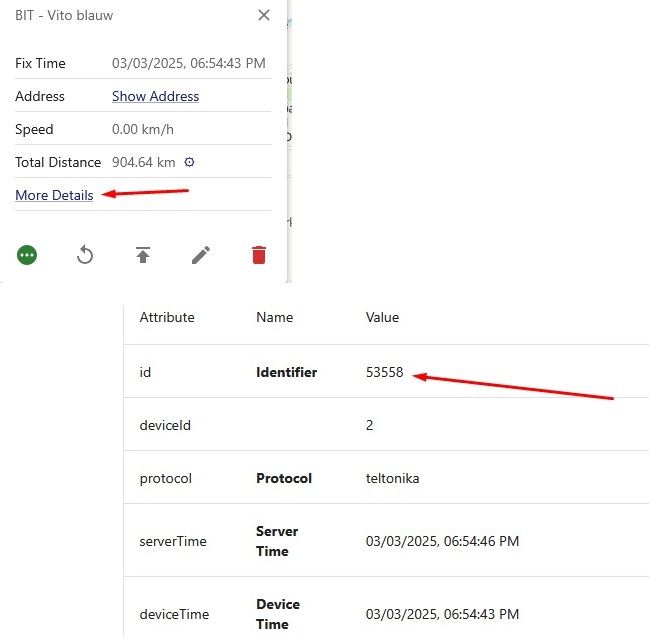
Task: Click the pencil edit device icon
Action: [201, 255]
